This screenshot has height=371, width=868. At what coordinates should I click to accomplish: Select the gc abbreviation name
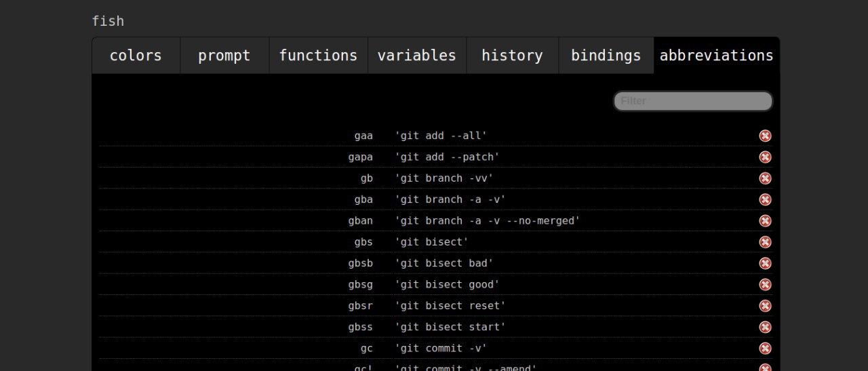[x=367, y=349]
